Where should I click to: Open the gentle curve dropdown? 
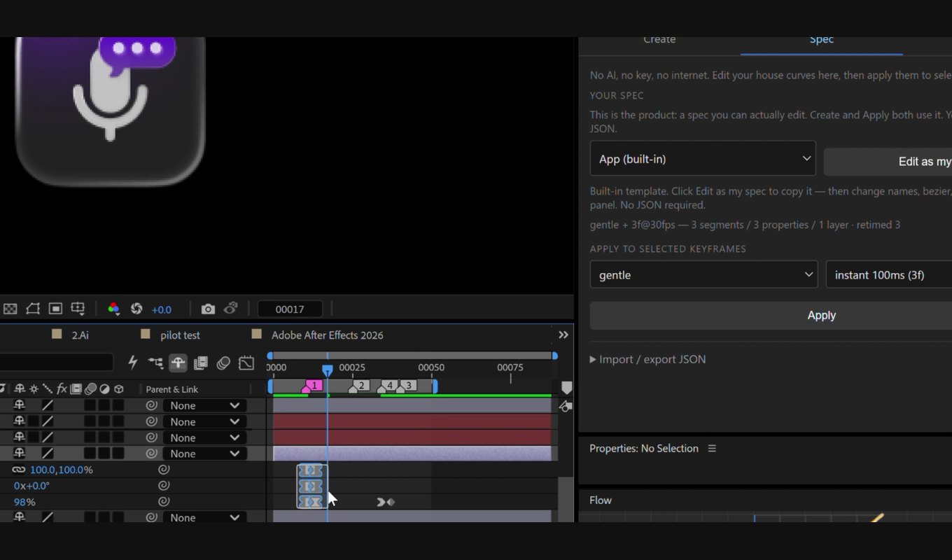[703, 274]
